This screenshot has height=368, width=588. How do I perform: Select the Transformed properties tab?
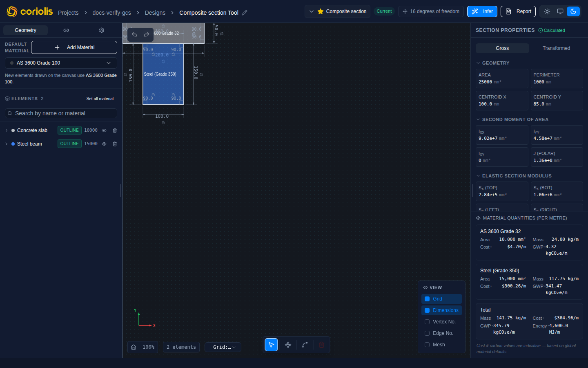point(556,48)
